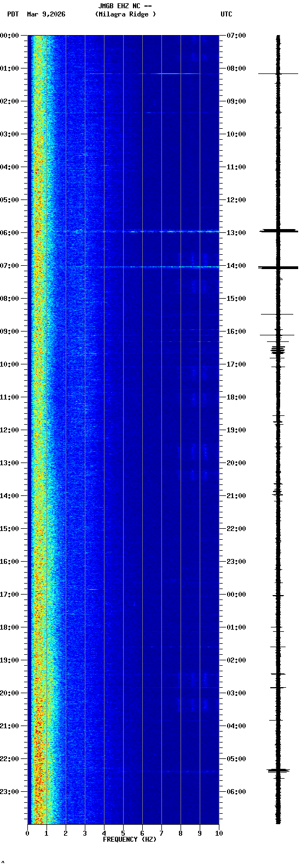Image resolution: width=302 pixels, height=868 pixels.
Task: Click the date 'Mar 9,2026'
Action: pos(46,14)
